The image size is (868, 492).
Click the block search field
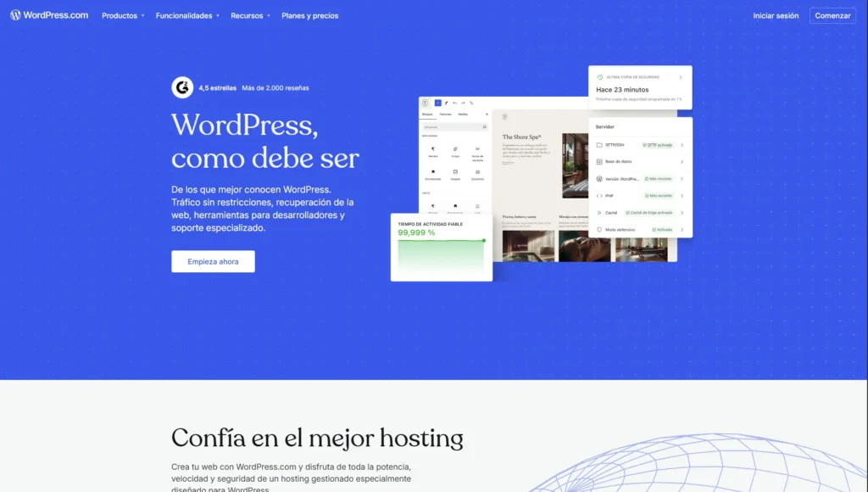pyautogui.click(x=454, y=127)
